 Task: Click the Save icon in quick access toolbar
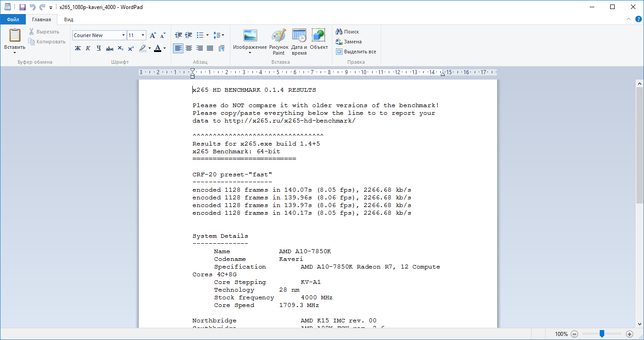point(22,7)
